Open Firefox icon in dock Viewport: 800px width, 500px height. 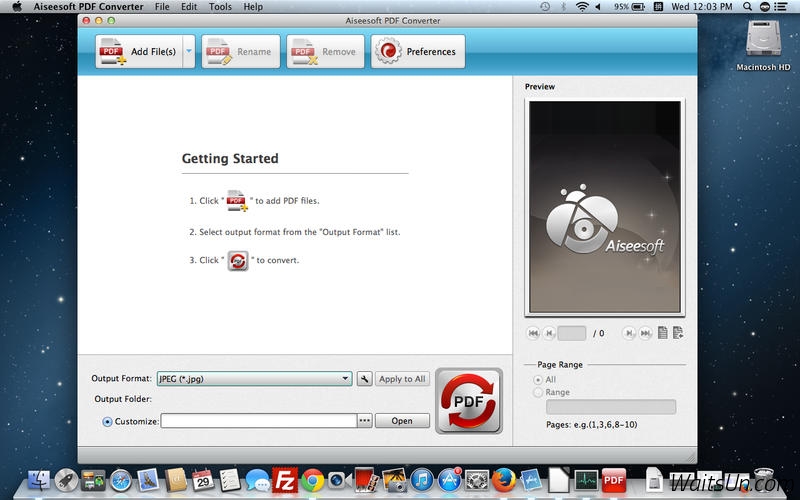click(x=504, y=481)
